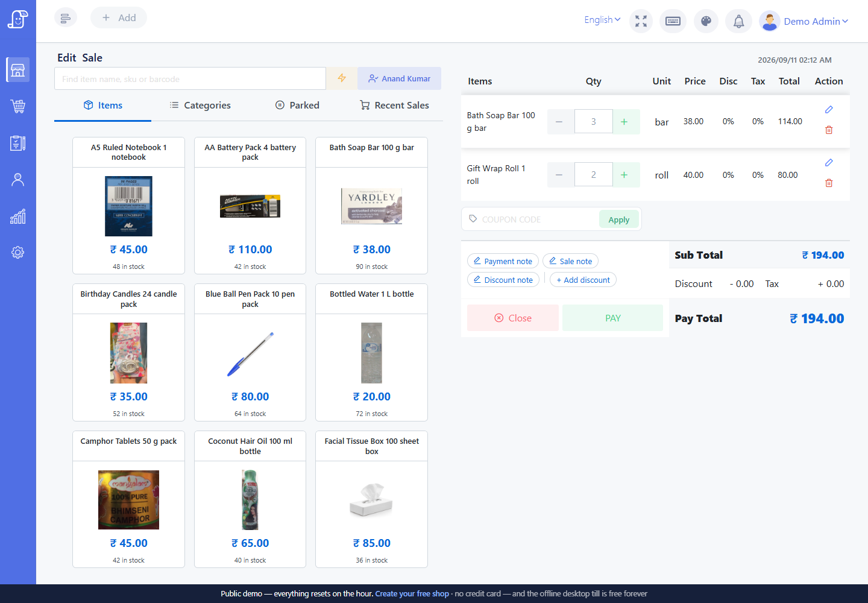Open the shopping cart sidebar icon
Image resolution: width=868 pixels, height=603 pixels.
[17, 106]
